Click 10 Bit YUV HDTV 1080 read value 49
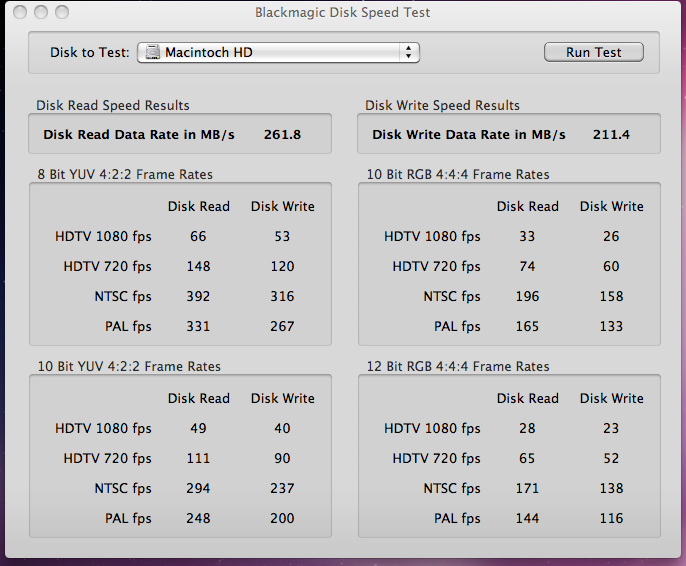The width and height of the screenshot is (686, 566). click(x=198, y=428)
